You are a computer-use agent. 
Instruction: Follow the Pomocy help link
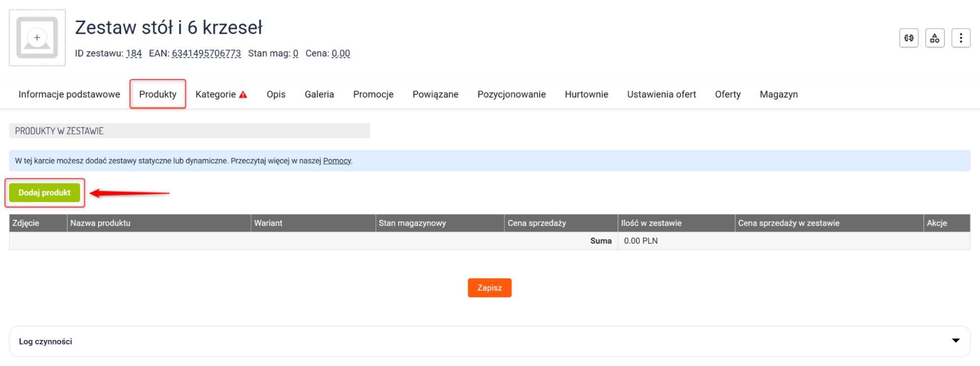click(337, 161)
